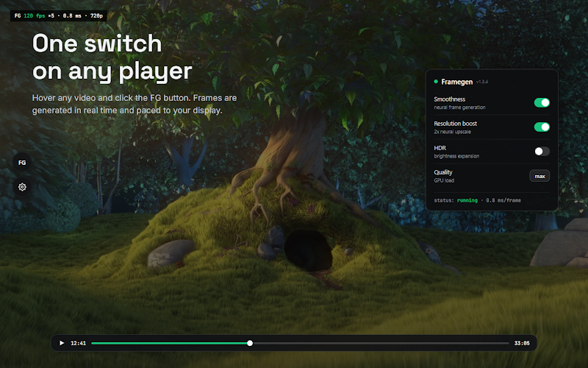Click the Quality max button
The height and width of the screenshot is (368, 588).
click(x=539, y=176)
